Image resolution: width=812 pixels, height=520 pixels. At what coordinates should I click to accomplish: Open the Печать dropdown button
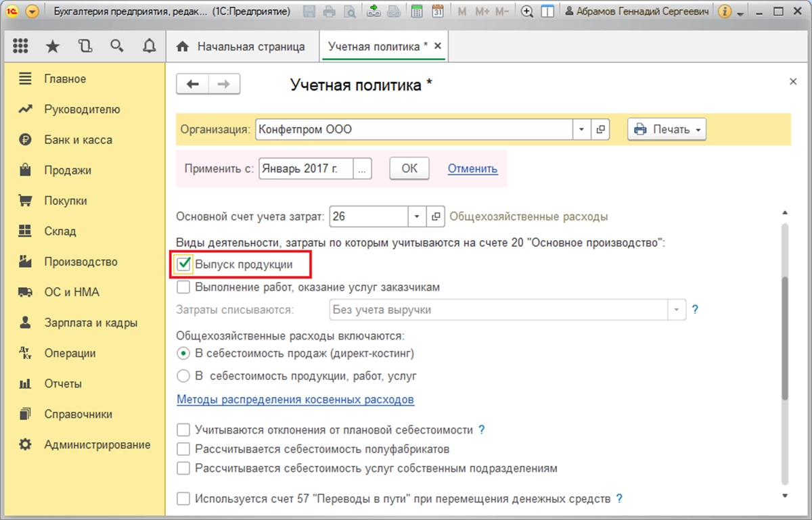point(667,129)
